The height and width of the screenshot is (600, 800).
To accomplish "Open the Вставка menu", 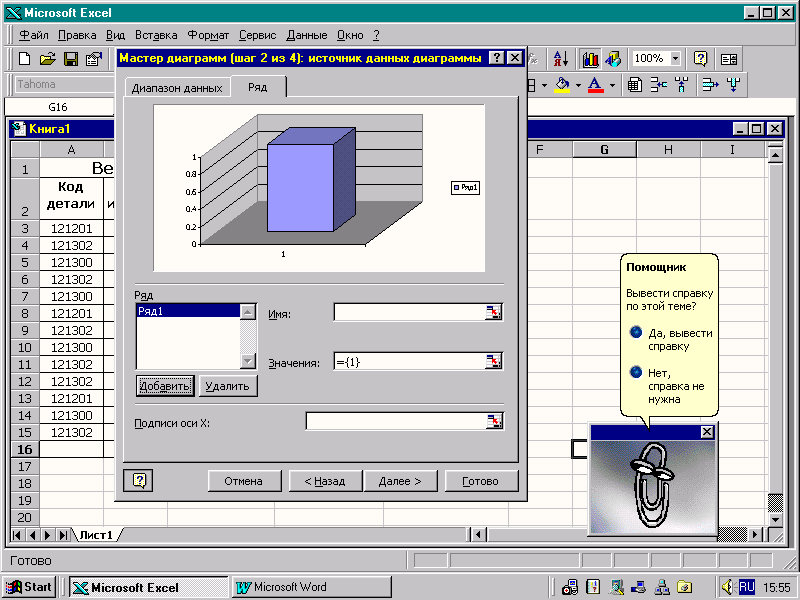I will pyautogui.click(x=156, y=35).
